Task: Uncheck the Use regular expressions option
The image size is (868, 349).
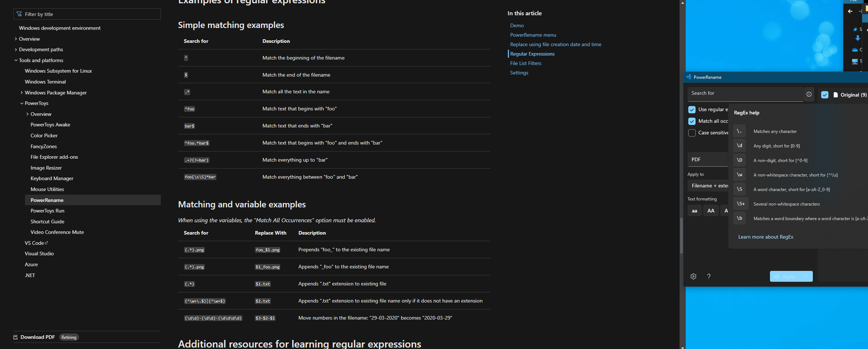Action: pyautogui.click(x=692, y=109)
